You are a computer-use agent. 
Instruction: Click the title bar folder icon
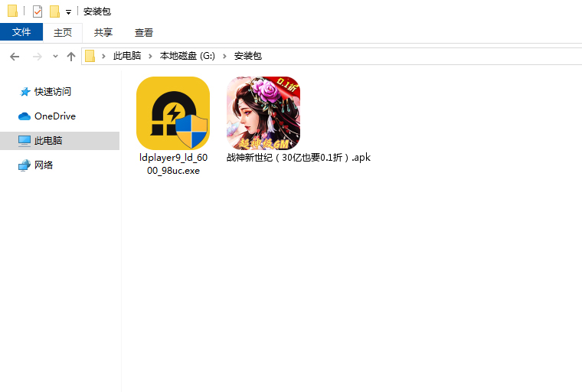coord(12,11)
